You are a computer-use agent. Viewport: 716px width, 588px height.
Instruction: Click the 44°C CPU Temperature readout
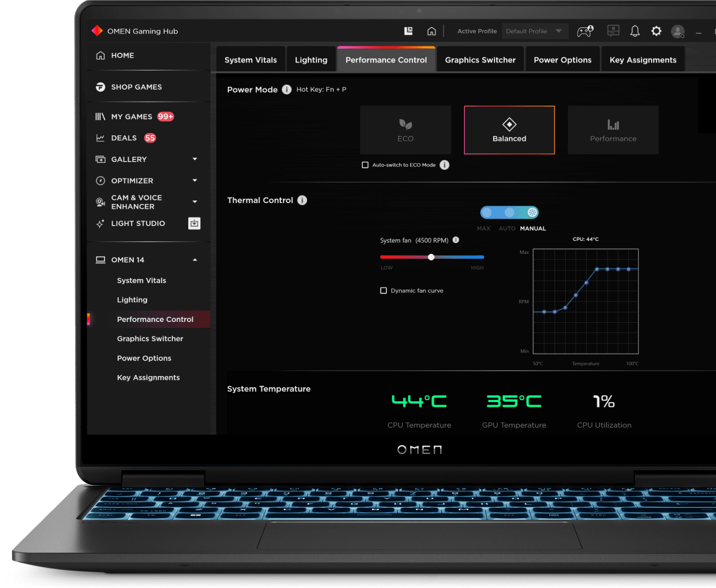[419, 401]
